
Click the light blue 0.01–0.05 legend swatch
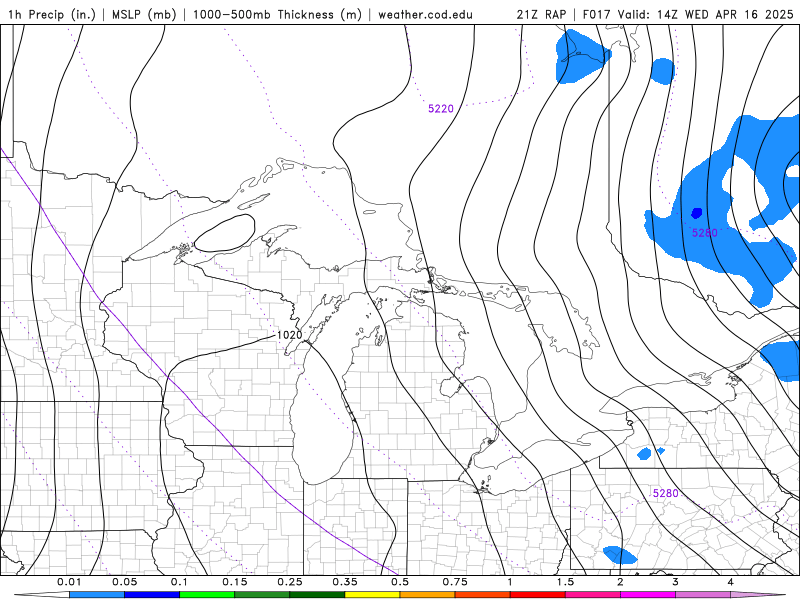pos(97,595)
